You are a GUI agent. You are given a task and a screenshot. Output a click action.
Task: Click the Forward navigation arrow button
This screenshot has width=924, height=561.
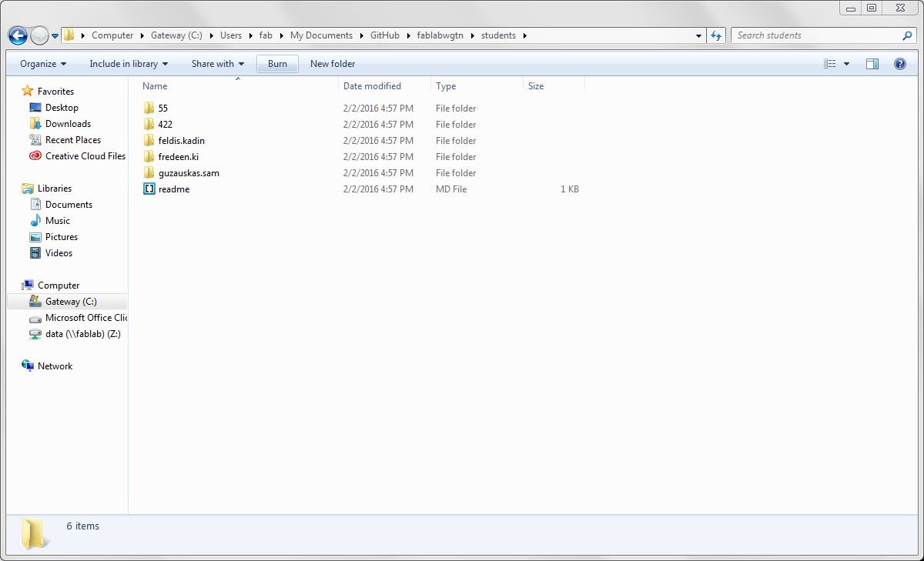(x=39, y=35)
